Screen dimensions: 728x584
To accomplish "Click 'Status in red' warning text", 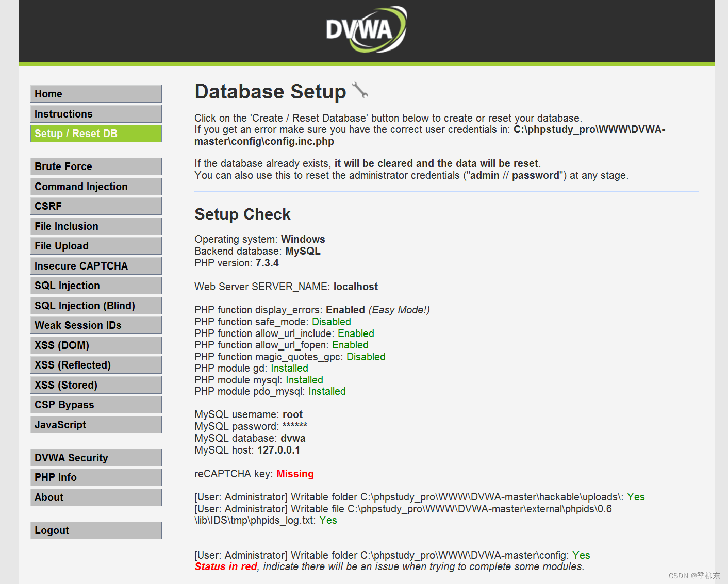I will (x=226, y=566).
